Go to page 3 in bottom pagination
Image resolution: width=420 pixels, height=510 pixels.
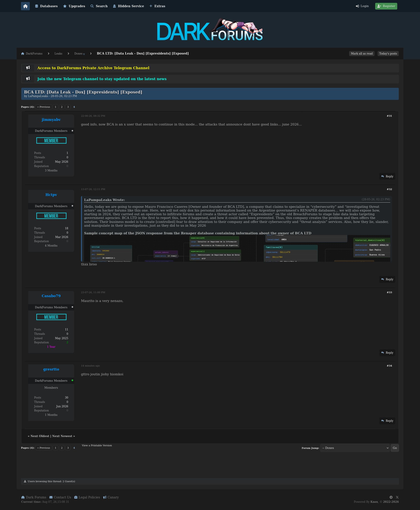tap(68, 448)
